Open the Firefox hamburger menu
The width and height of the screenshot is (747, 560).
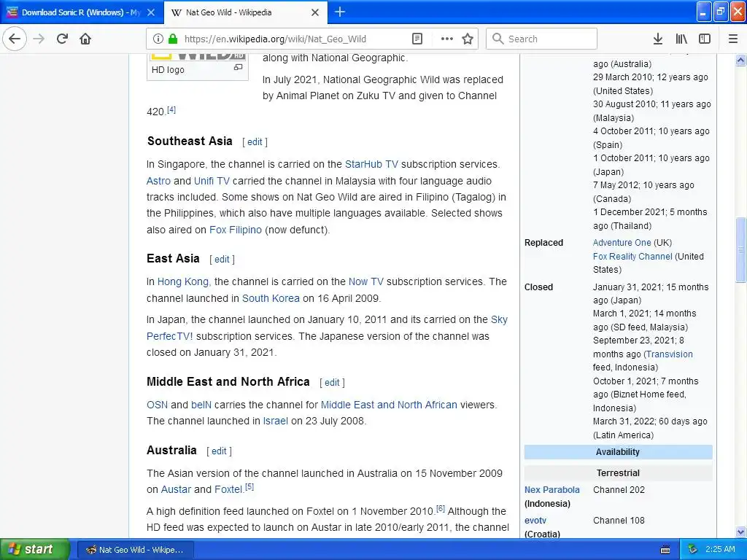733,39
